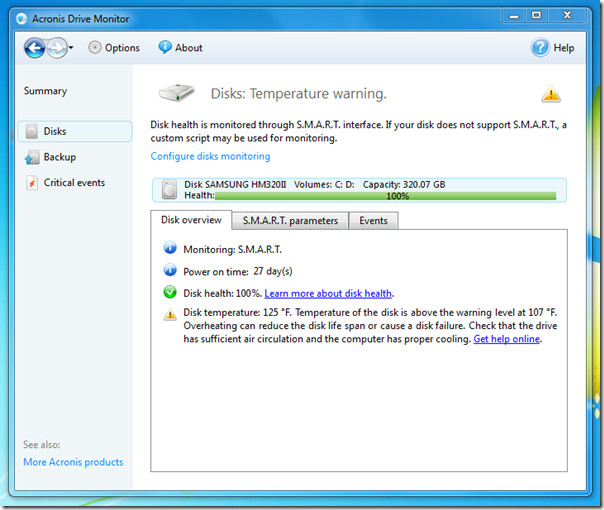Screen dimensions: 604x510
Task: Open the More Acronis products link
Action: coord(73,462)
